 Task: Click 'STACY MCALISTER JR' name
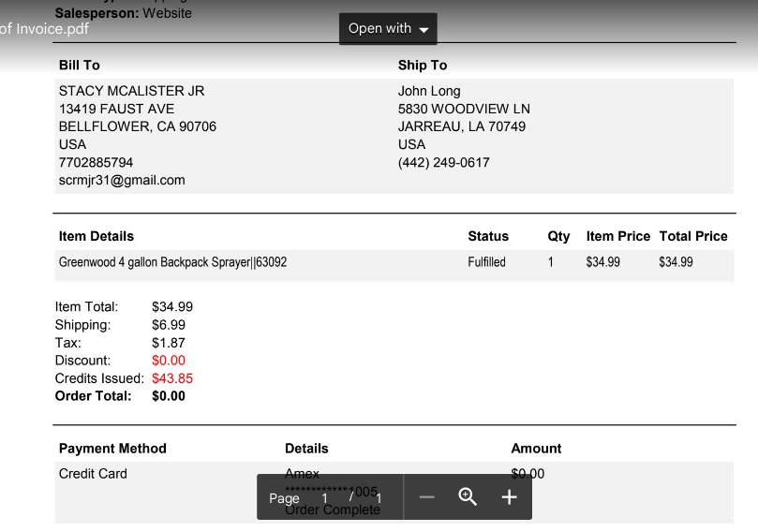tap(131, 91)
